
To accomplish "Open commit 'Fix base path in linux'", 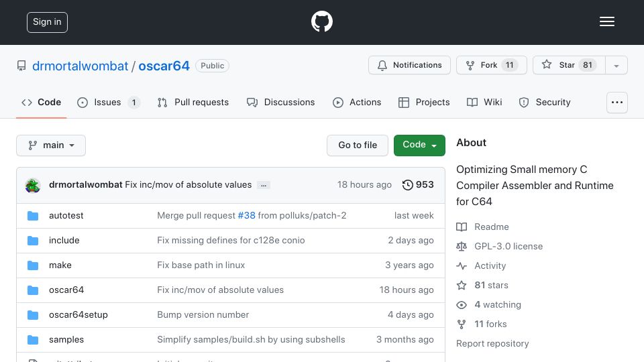I will [201, 265].
